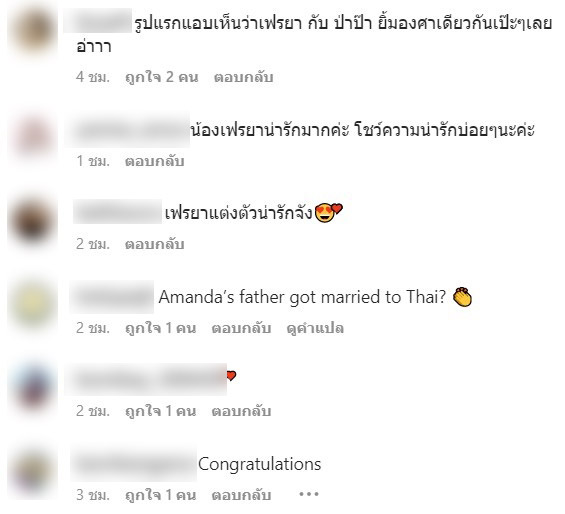Reply (ตอบกลับ) to the heart emoji comment

[x=241, y=411]
